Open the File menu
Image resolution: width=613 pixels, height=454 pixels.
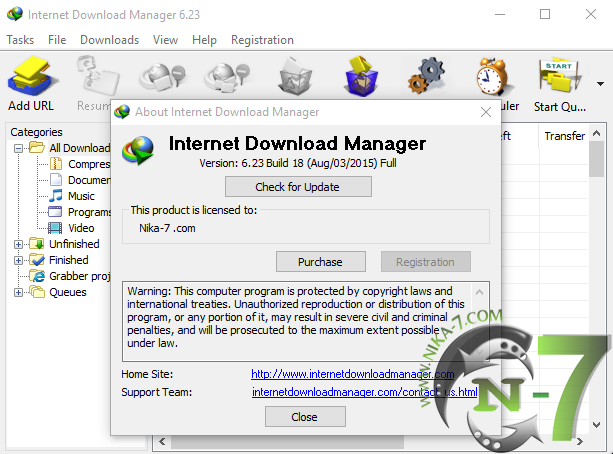point(57,40)
